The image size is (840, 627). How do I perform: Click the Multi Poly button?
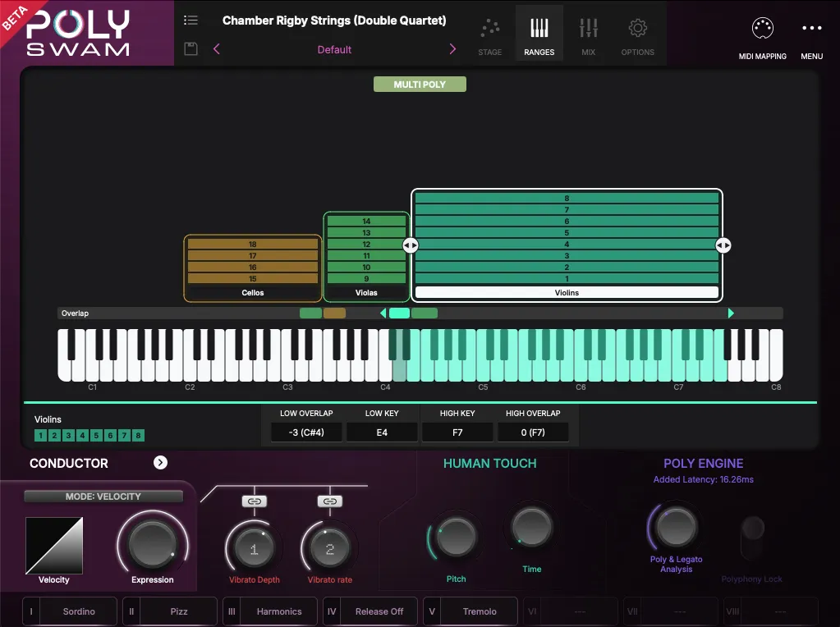click(420, 84)
